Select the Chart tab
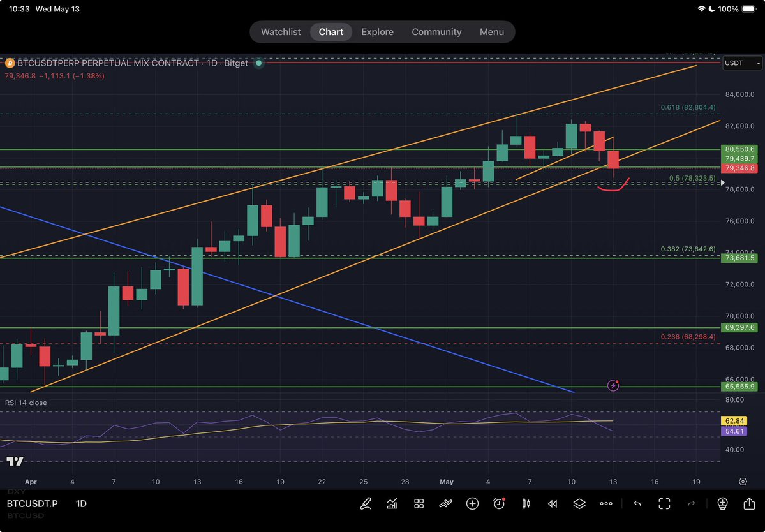Viewport: 765px width, 532px height. [x=331, y=32]
